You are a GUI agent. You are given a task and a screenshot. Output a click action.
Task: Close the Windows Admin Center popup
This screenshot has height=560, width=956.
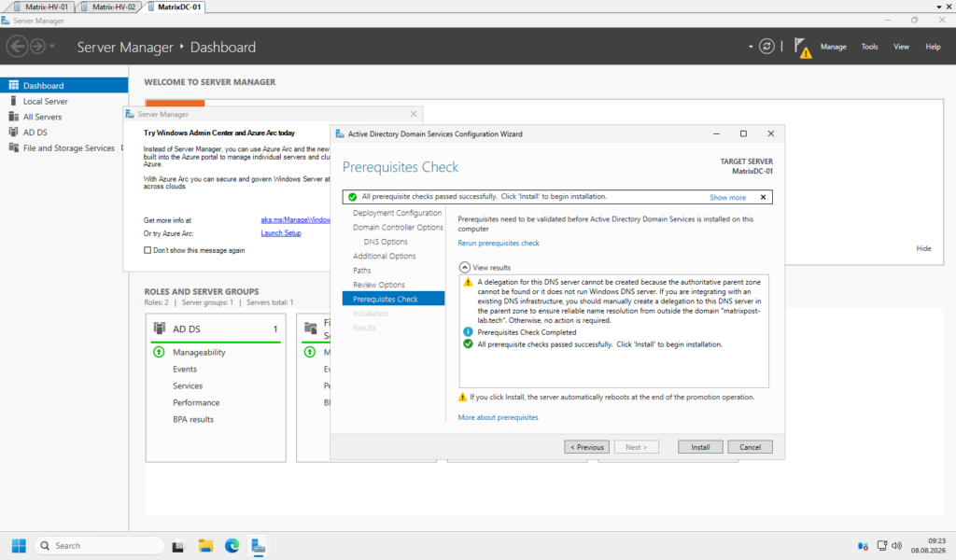414,114
